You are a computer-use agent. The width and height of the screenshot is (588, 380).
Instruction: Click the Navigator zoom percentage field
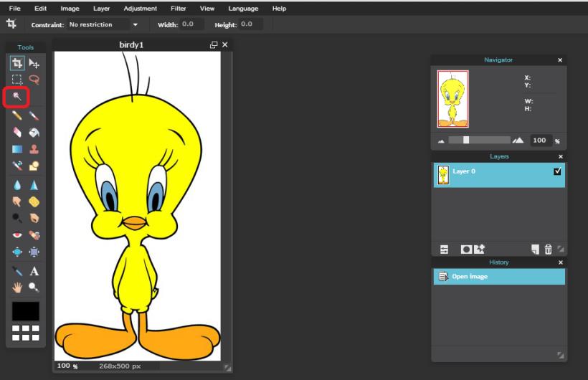(x=540, y=141)
